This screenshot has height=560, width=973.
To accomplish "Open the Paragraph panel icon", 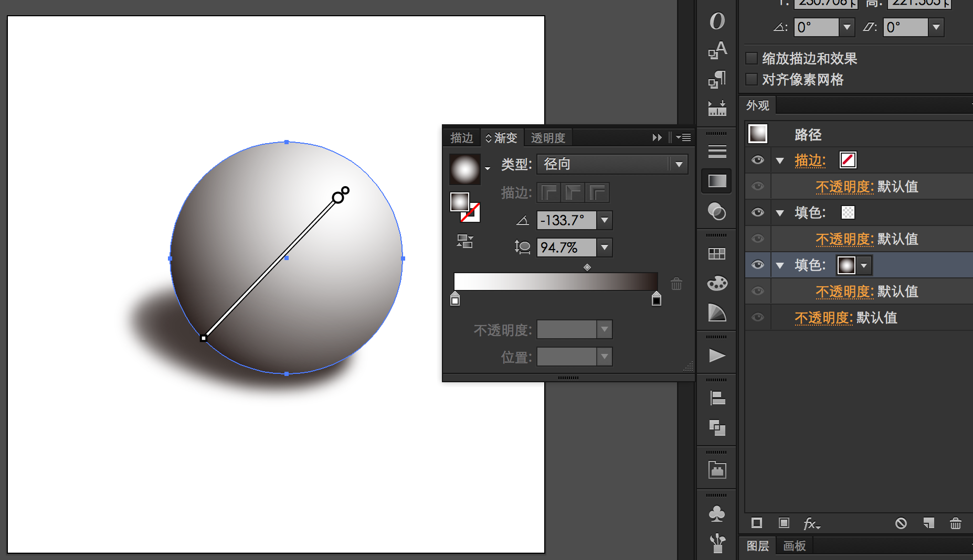I will [x=717, y=80].
